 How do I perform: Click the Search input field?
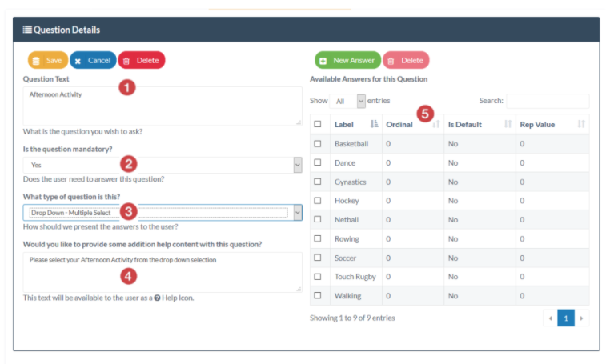pyautogui.click(x=548, y=101)
